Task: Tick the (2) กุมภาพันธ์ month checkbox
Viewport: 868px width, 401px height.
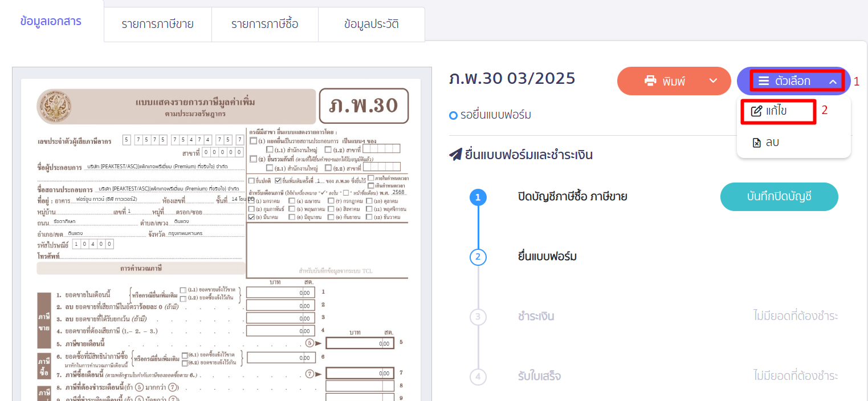Action: pyautogui.click(x=251, y=209)
